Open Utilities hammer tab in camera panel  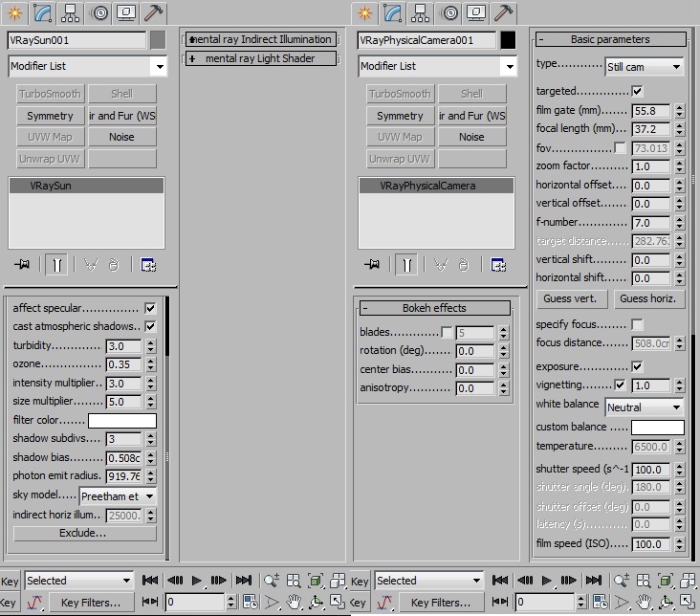point(504,13)
